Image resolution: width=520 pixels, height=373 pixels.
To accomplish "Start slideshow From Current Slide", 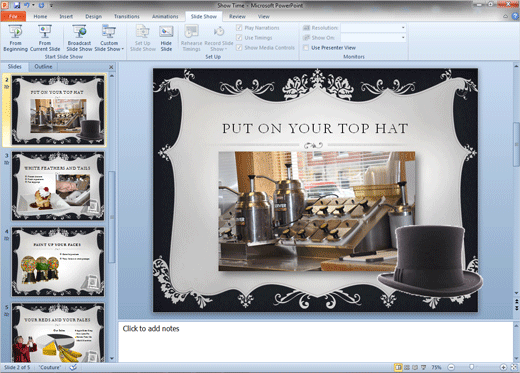I will point(45,38).
